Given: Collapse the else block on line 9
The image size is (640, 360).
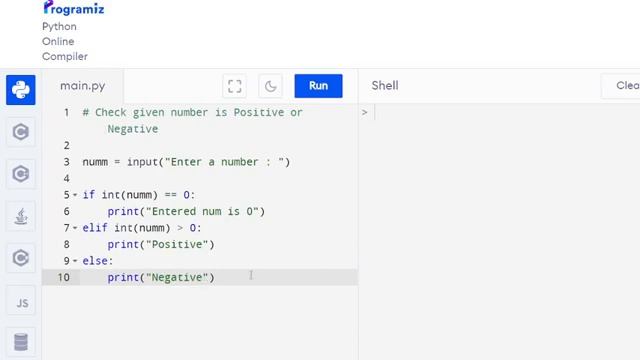Looking at the screenshot, I should tap(75, 261).
